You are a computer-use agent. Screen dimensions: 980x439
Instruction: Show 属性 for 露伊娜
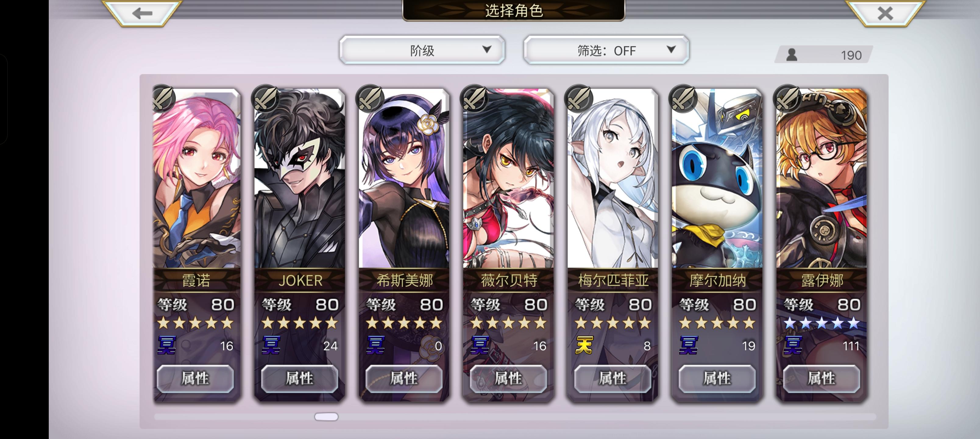point(821,378)
